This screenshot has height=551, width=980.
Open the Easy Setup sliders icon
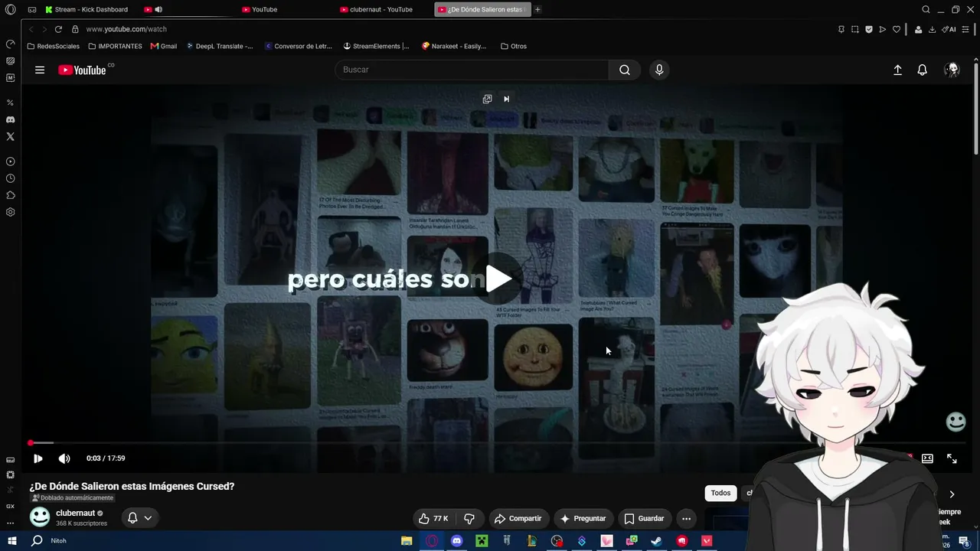pyautogui.click(x=966, y=29)
